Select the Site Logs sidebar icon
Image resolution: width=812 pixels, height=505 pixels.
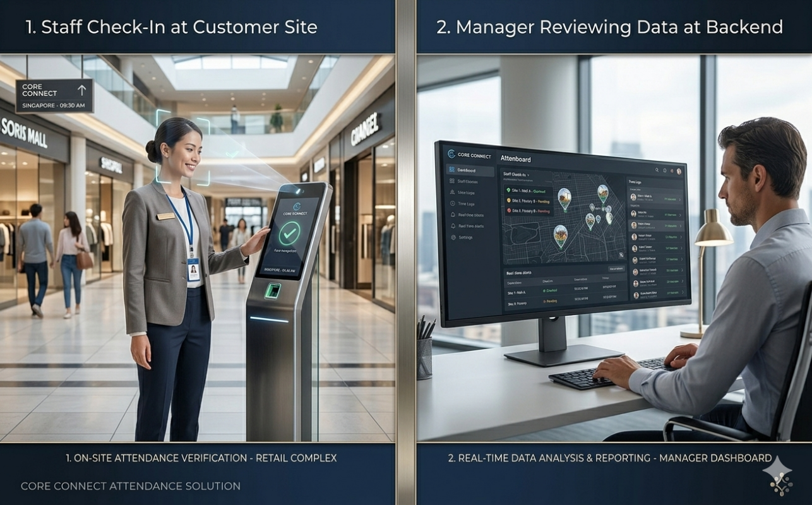[x=452, y=193]
